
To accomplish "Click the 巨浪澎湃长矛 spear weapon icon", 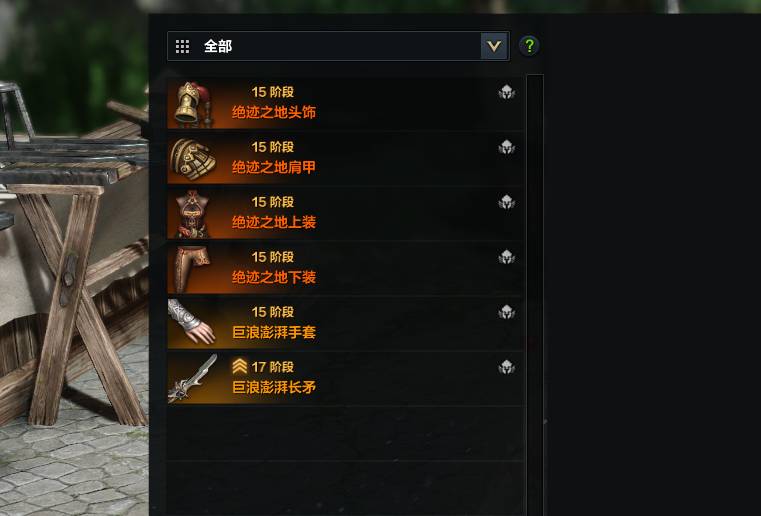I will click(x=193, y=379).
